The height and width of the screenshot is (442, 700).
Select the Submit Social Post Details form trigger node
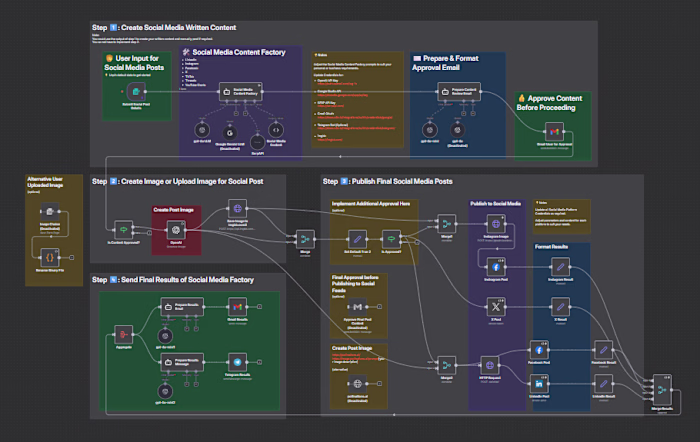[x=135, y=92]
